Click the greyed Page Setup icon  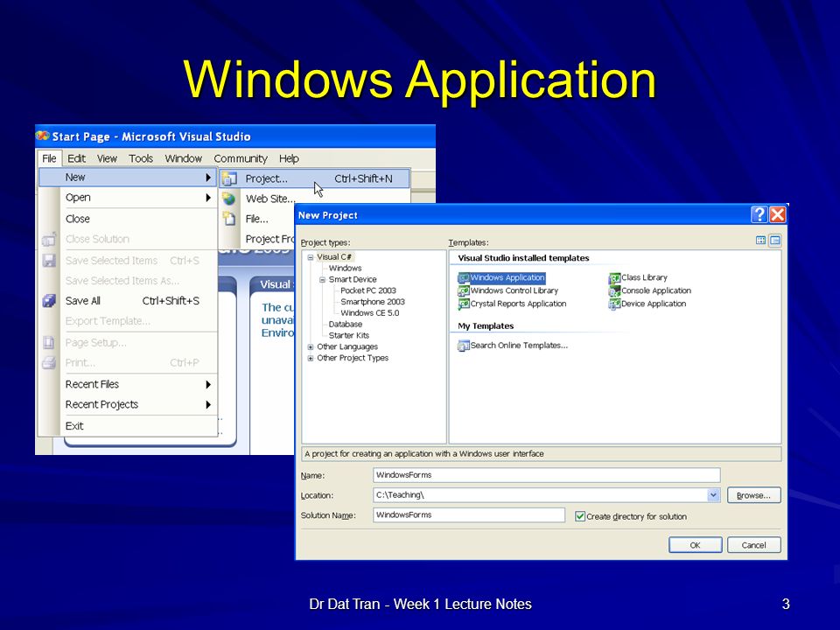49,343
